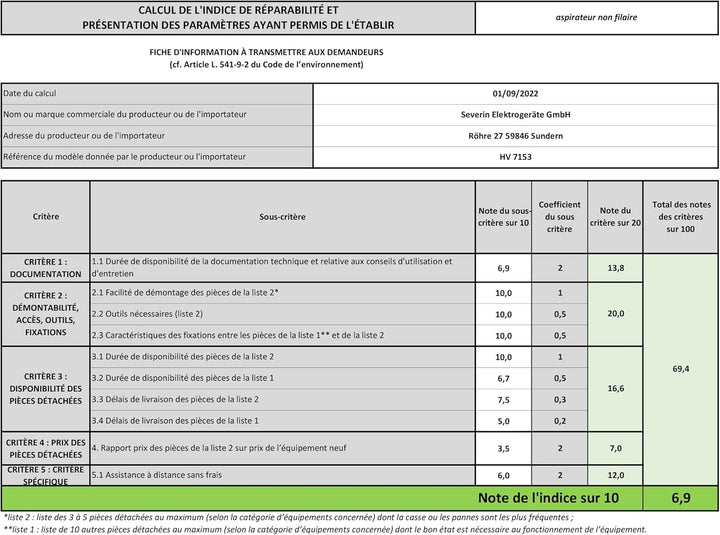Click the address cell Röhre 27 59846 Sundern
Viewport: 720px width, 535px height.
point(515,136)
